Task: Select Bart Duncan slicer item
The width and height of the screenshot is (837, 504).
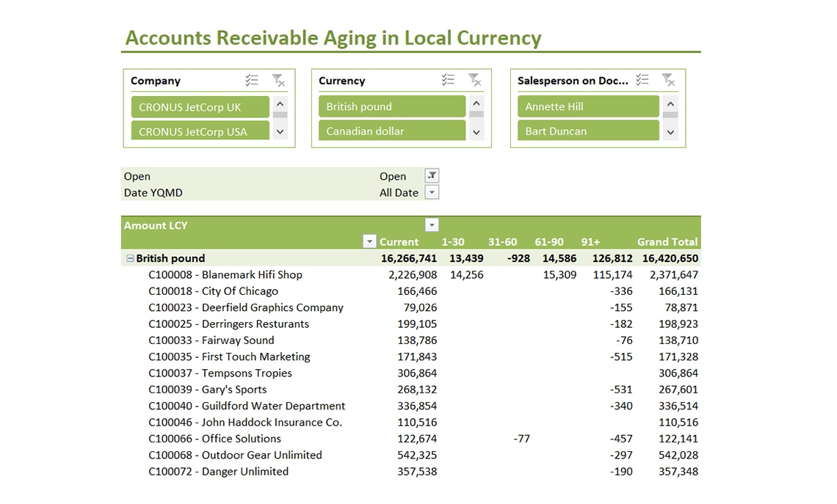Action: [x=588, y=131]
